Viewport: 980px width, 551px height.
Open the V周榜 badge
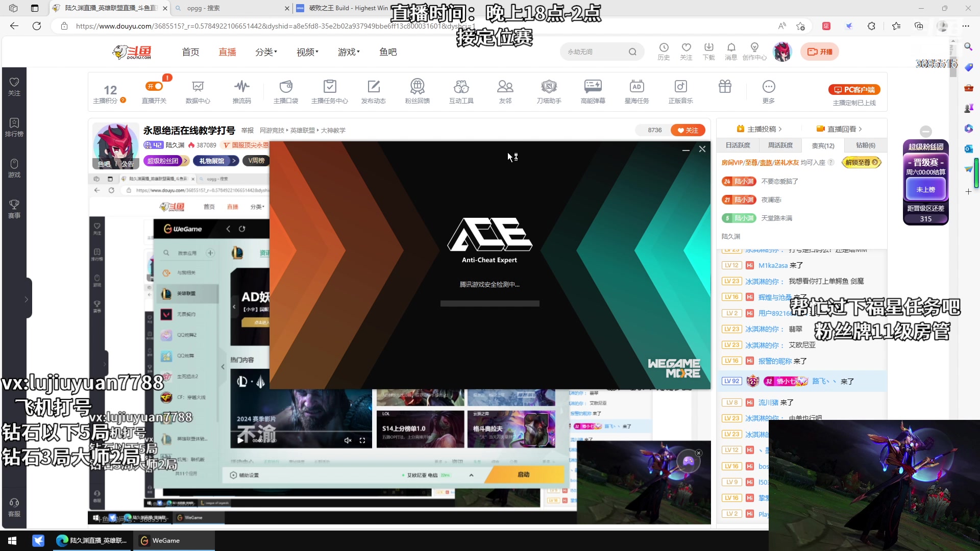tap(256, 161)
